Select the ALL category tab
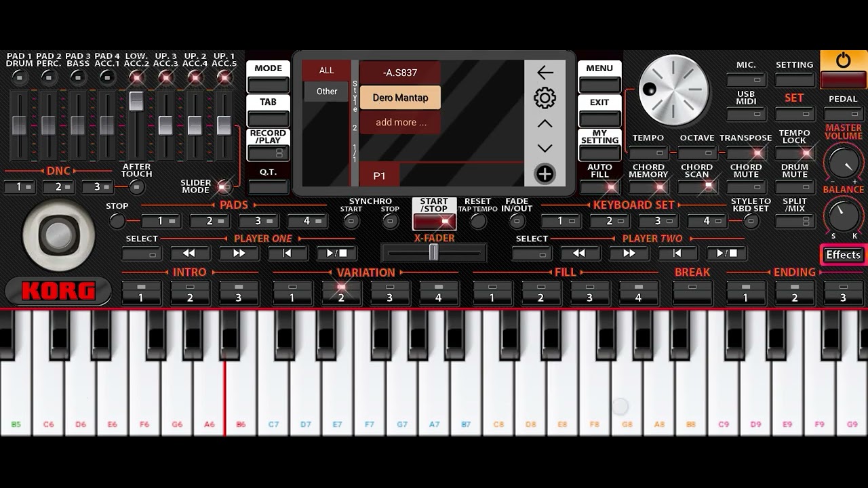Screen dimensions: 868x488 pyautogui.click(x=327, y=70)
